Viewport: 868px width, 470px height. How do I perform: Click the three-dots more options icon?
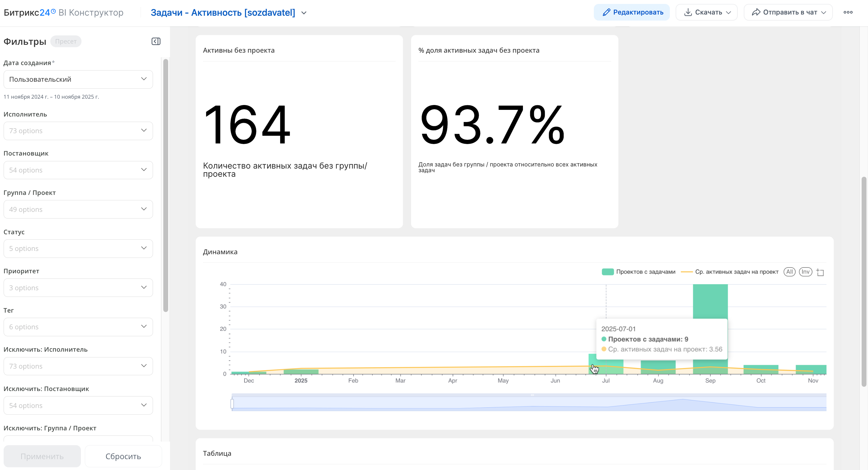(x=848, y=12)
